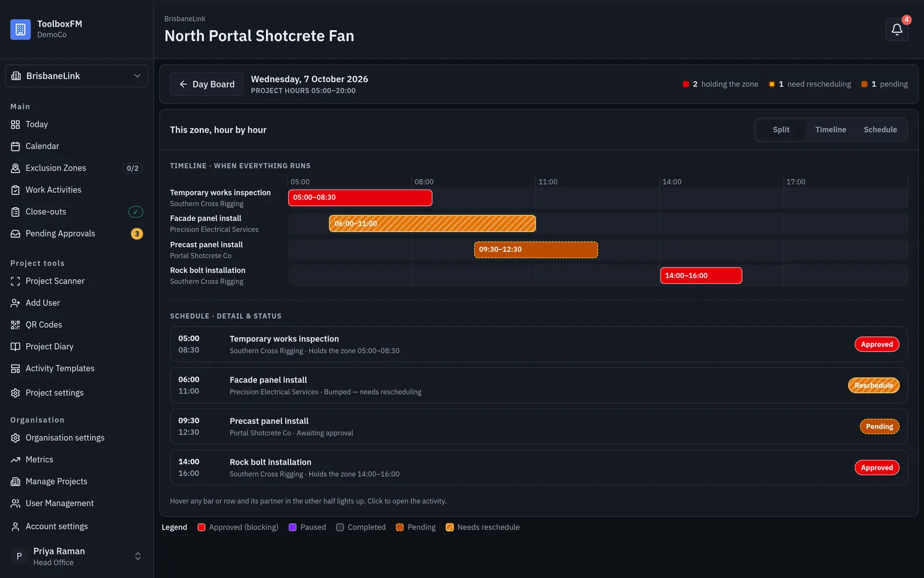Click the Paused legend swatch
924x578 pixels.
[x=293, y=527]
